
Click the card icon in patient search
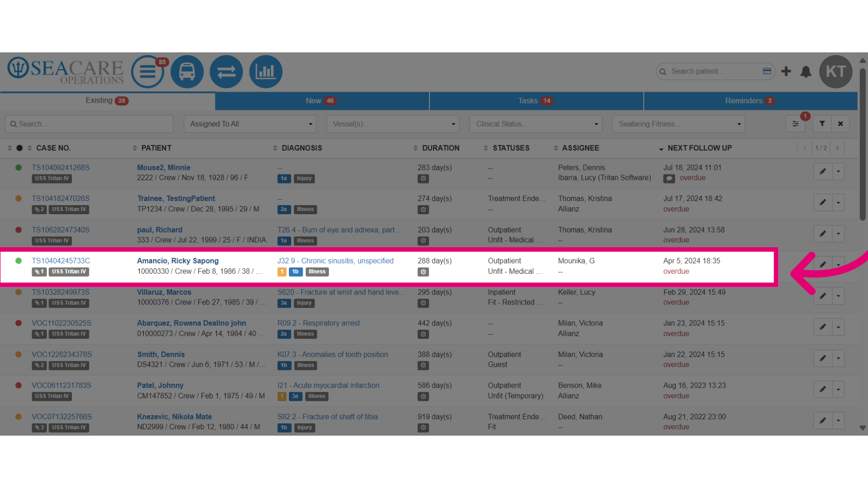point(767,71)
